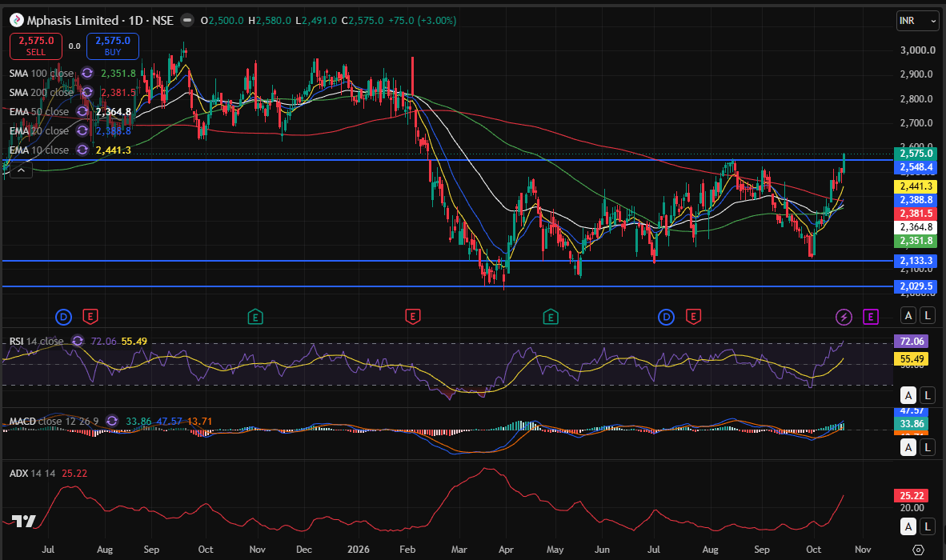Image resolution: width=946 pixels, height=560 pixels.
Task: Click the blue 2,548.4 horizontal line price label
Action: [x=916, y=167]
